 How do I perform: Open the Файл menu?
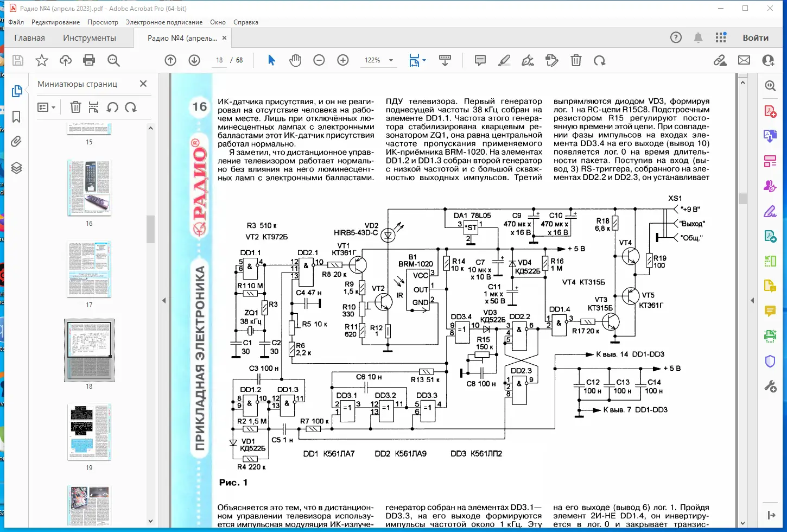(16, 22)
